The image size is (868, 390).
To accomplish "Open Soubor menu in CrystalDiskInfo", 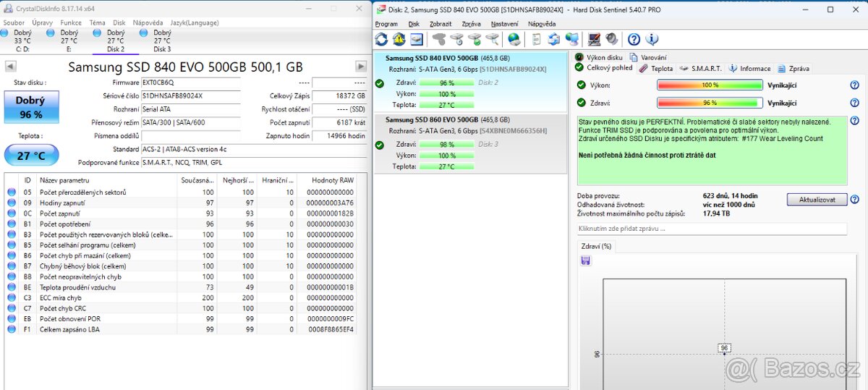I will click(x=14, y=22).
